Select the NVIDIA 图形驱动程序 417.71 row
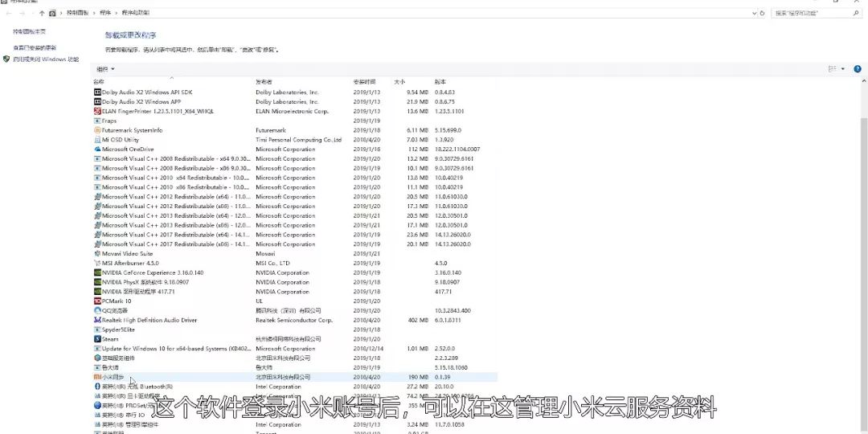This screenshot has width=868, height=434. click(x=295, y=292)
